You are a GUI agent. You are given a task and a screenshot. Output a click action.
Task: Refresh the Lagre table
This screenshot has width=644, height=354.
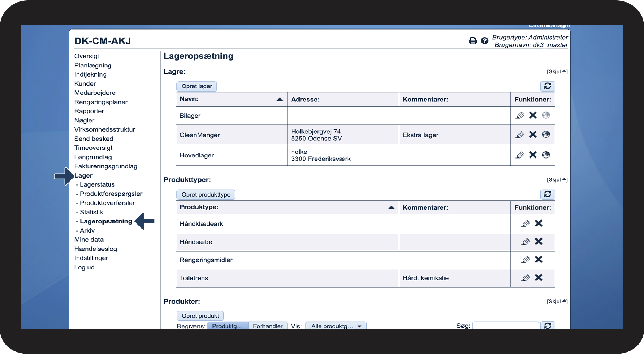547,86
